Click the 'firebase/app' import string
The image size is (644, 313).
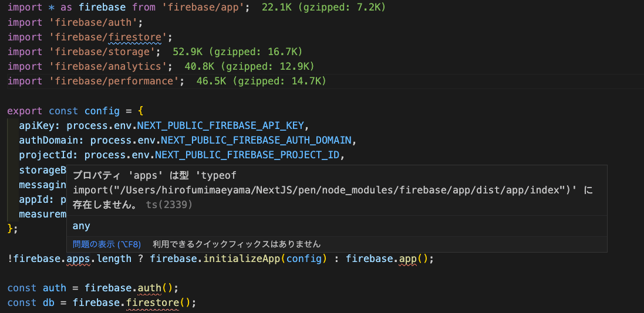point(205,8)
